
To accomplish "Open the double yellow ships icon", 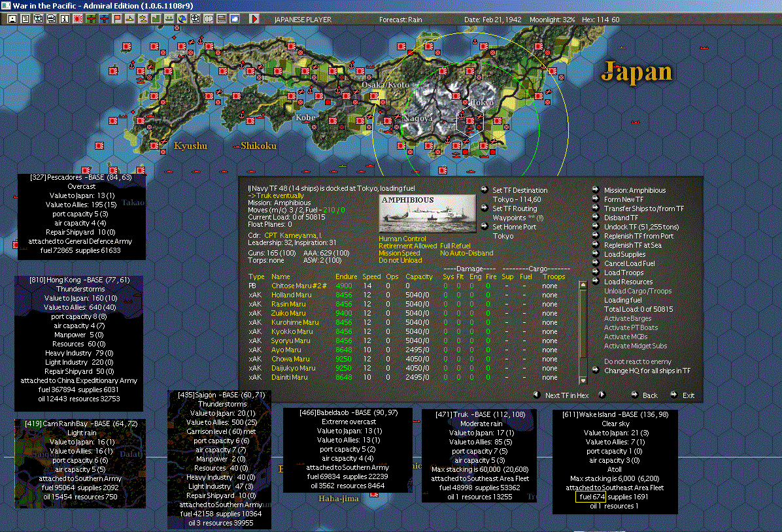I will pos(143,19).
